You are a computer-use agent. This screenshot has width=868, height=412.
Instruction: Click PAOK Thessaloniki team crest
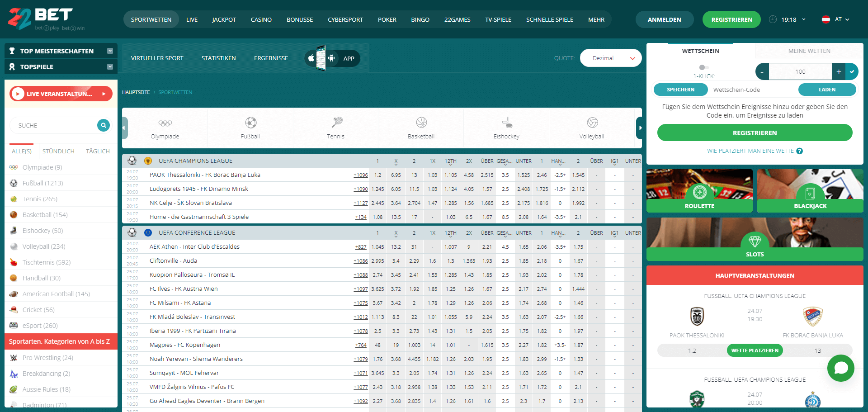pos(697,316)
